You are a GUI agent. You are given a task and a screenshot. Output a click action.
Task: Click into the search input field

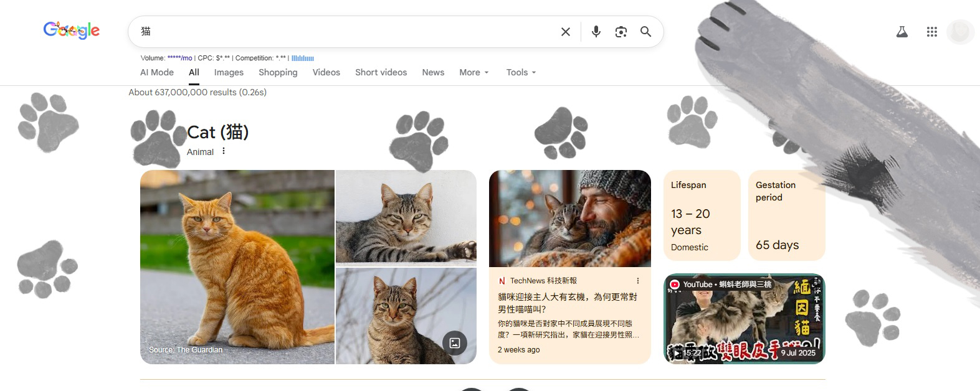[343, 32]
